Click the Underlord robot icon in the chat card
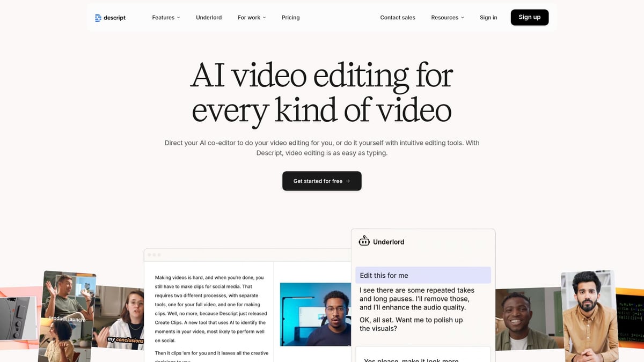This screenshot has height=362, width=644. (x=364, y=241)
